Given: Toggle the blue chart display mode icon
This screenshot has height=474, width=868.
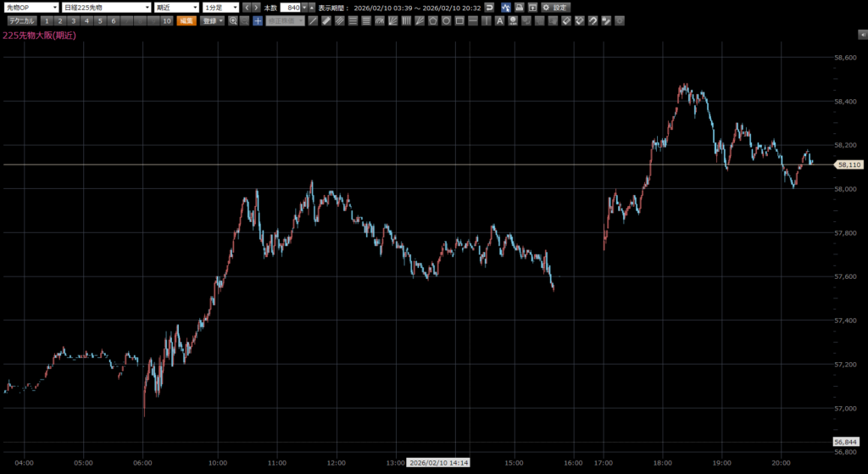Looking at the screenshot, I should [505, 7].
